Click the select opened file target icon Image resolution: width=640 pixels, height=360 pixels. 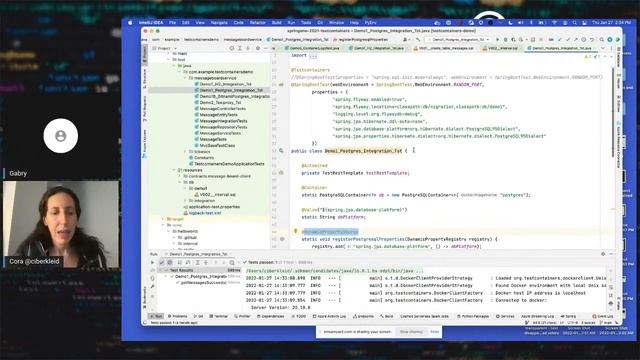pos(231,48)
